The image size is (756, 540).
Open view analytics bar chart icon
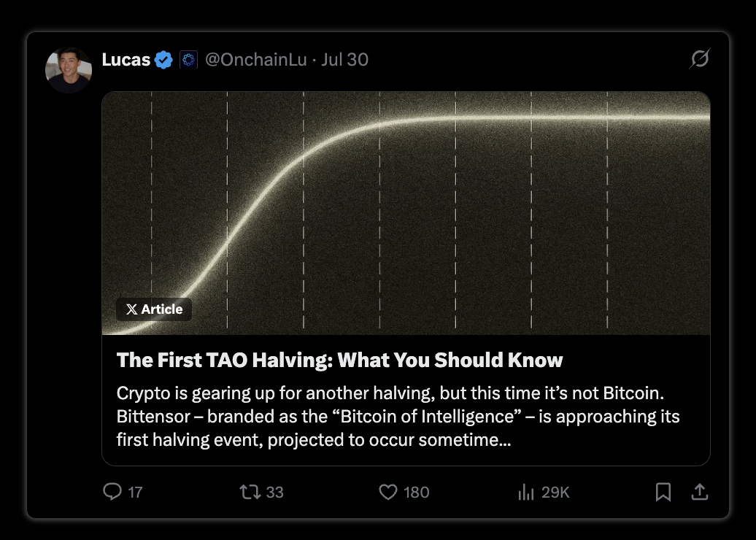[526, 493]
